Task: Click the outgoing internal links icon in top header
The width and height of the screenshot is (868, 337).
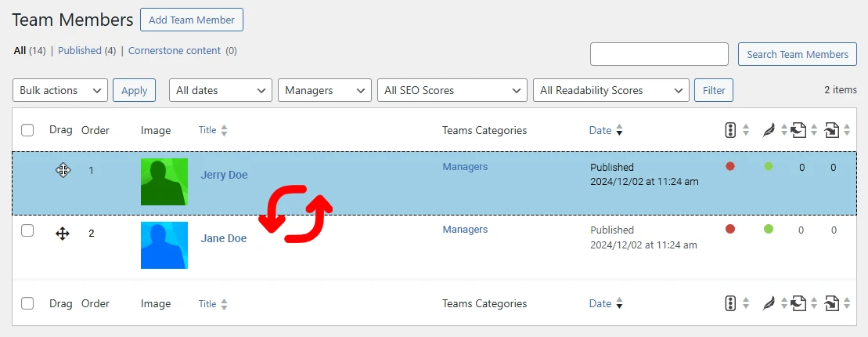Action: [x=798, y=131]
